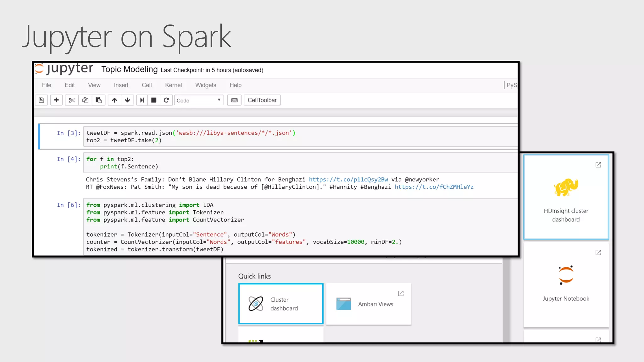Paste cells below icon
Image resolution: width=644 pixels, height=362 pixels.
(98, 100)
